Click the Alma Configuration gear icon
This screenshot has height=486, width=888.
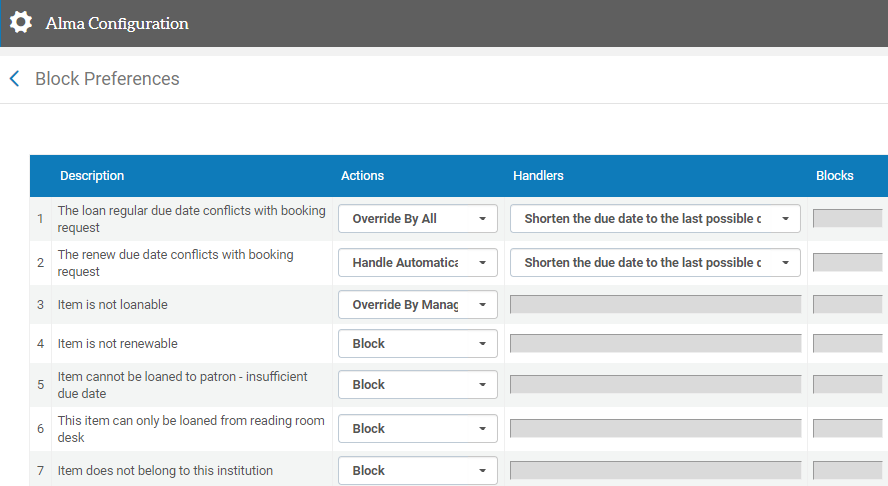pos(21,23)
